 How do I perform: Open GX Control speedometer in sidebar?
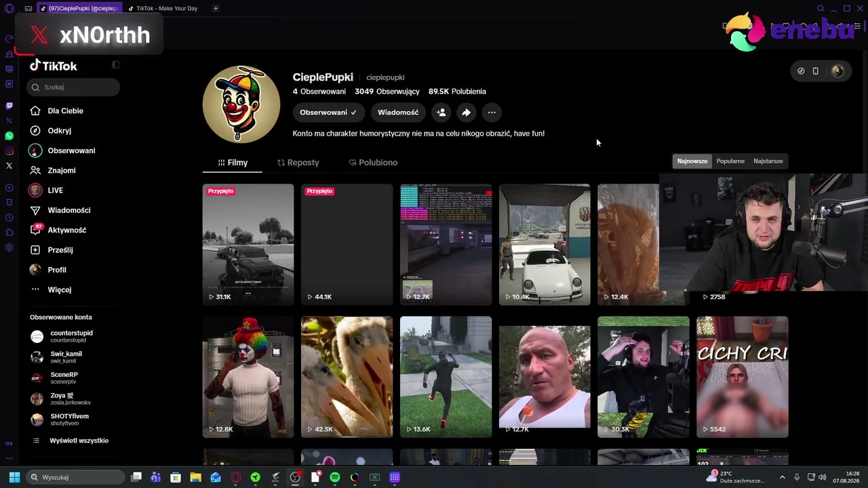[x=9, y=39]
